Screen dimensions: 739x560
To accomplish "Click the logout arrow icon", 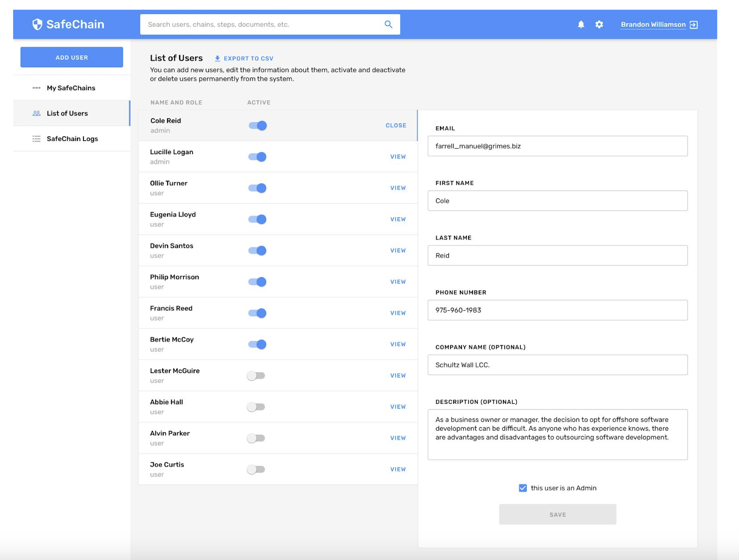I will (694, 25).
